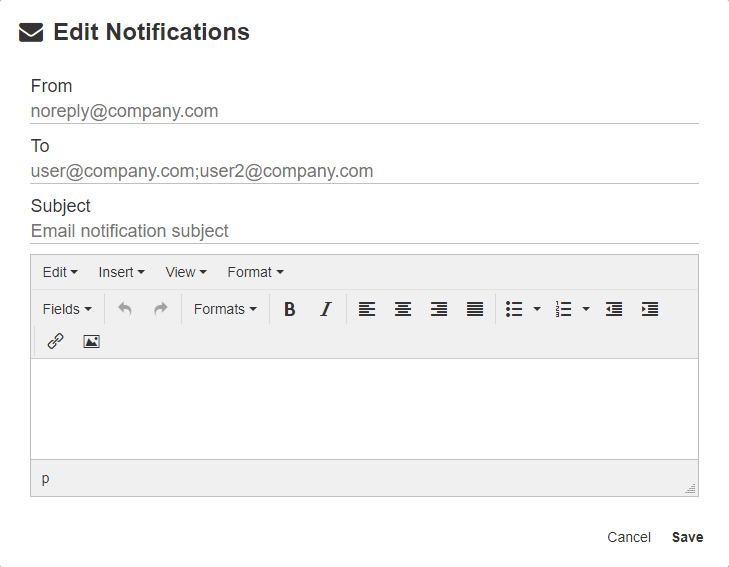
Task: Toggle italic text formatting
Action: (325, 310)
